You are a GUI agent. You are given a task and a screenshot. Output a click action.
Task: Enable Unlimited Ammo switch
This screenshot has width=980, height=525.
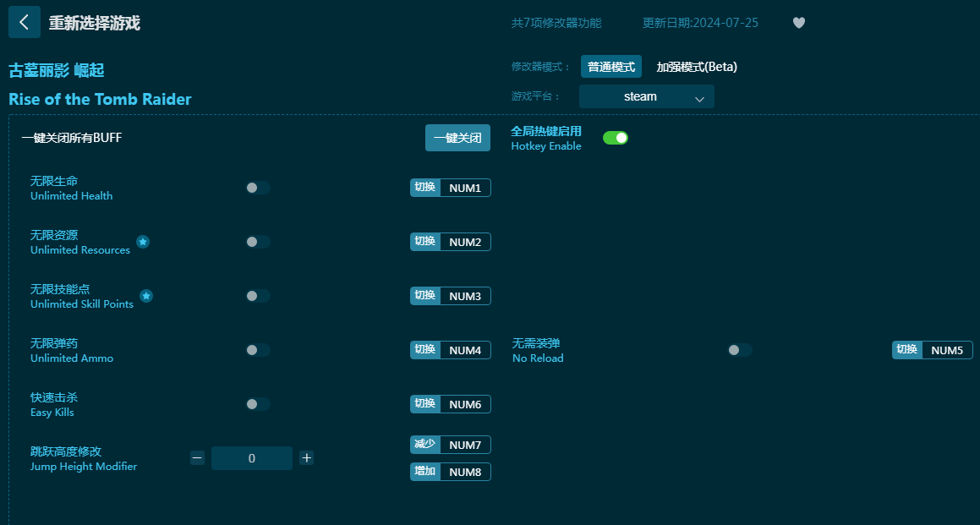[258, 350]
